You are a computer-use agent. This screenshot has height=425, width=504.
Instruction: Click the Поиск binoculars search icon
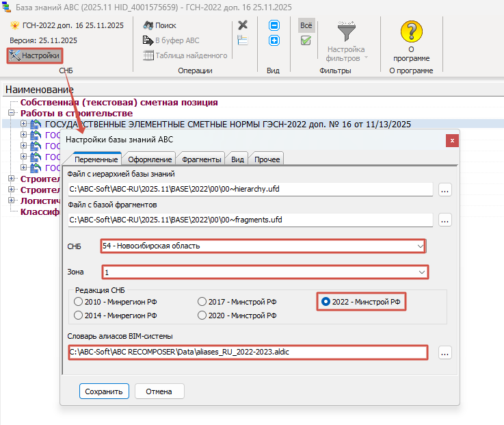pos(148,25)
